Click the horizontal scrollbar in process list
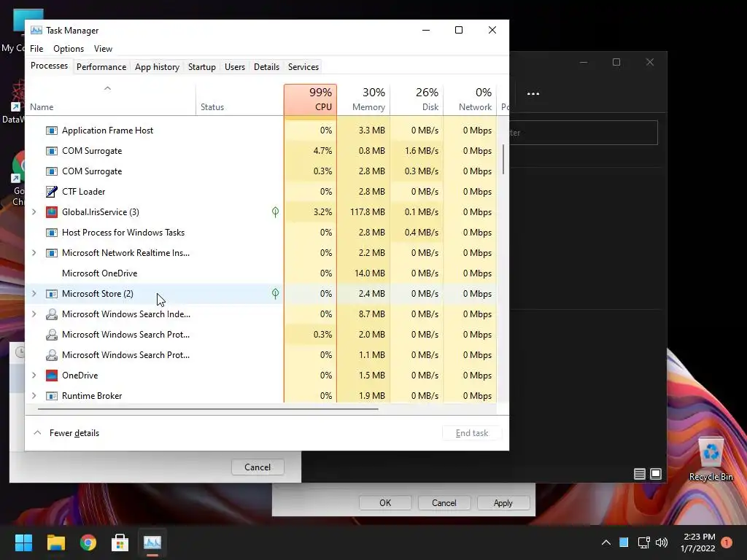The image size is (747, 560). [208, 408]
